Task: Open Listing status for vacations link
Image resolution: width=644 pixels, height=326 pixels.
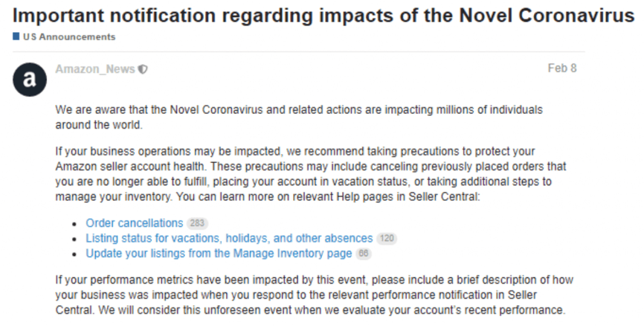Action: (x=229, y=239)
